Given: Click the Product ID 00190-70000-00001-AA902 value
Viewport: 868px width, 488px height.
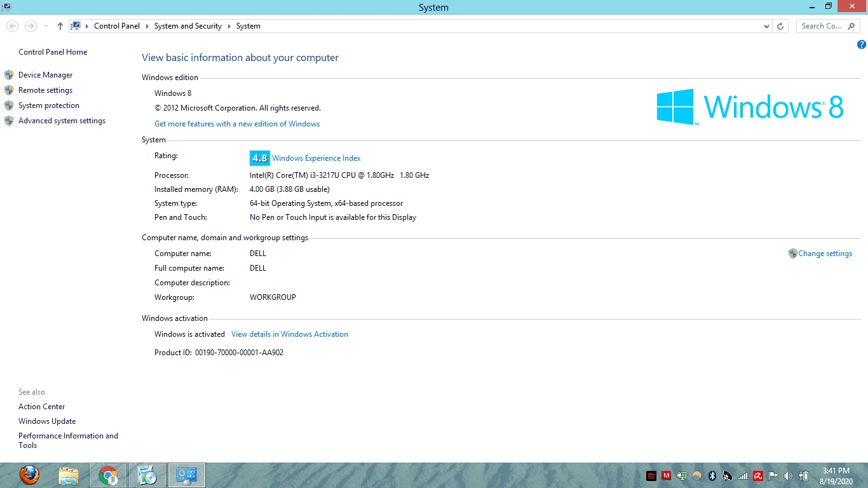Looking at the screenshot, I should pos(239,353).
